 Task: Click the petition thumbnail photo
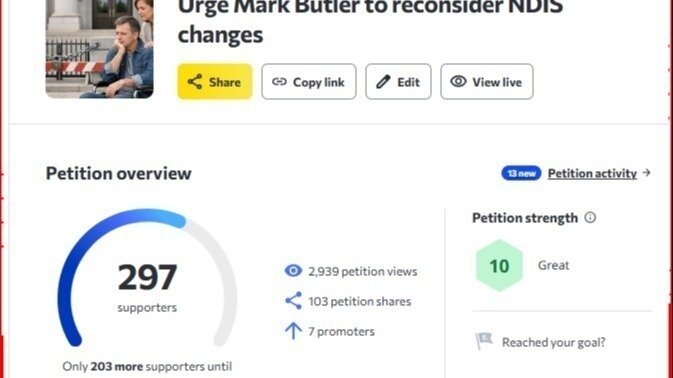click(100, 49)
